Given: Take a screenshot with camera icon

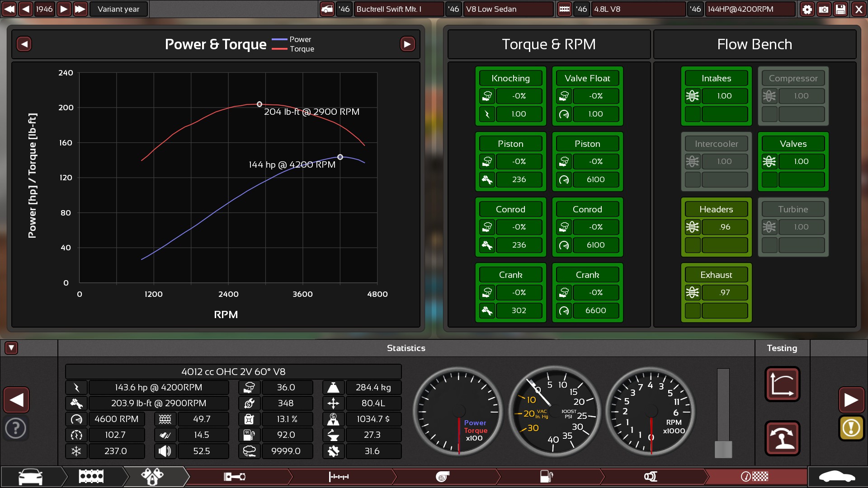Looking at the screenshot, I should [x=824, y=9].
